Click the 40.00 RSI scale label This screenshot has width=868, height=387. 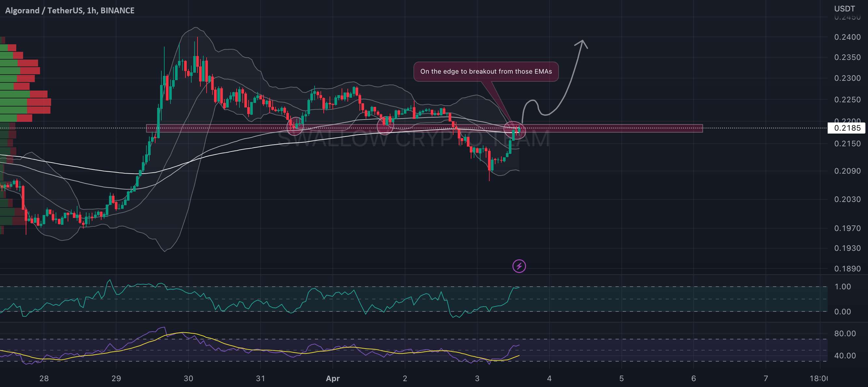click(845, 356)
